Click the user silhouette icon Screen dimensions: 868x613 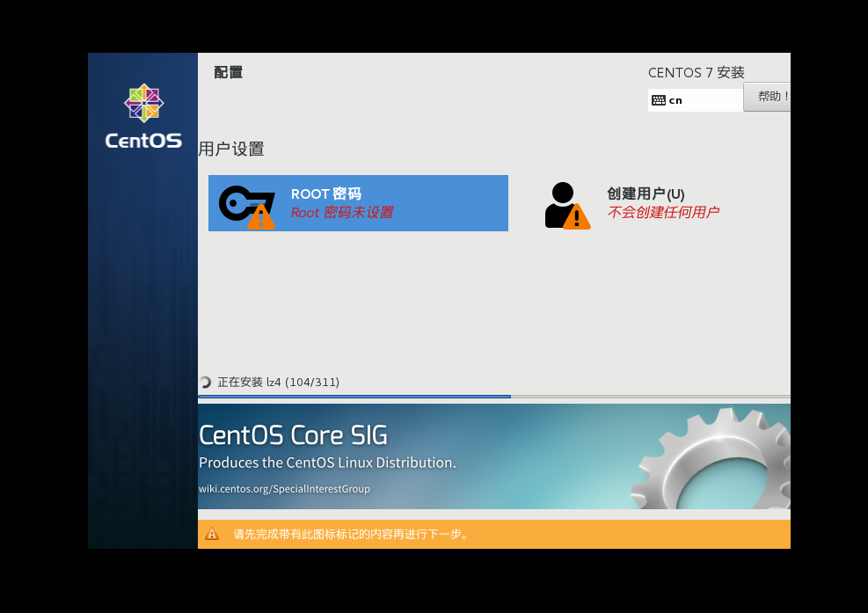561,204
